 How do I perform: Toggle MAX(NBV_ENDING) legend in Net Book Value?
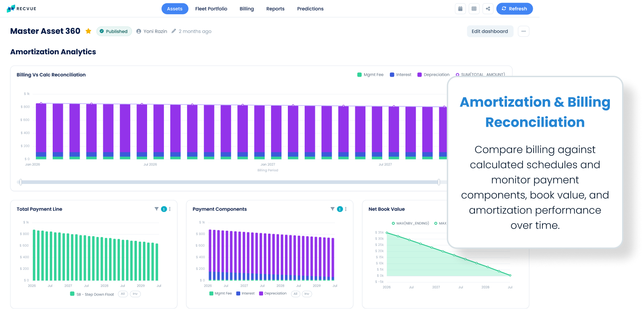pyautogui.click(x=410, y=223)
